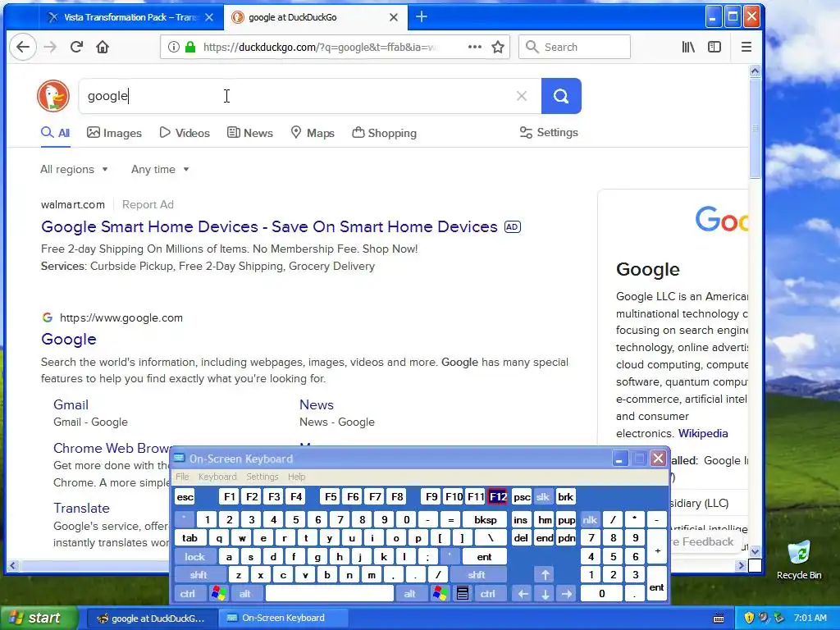Click the F12 key on keyboard
Image resolution: width=840 pixels, height=630 pixels.
click(498, 497)
